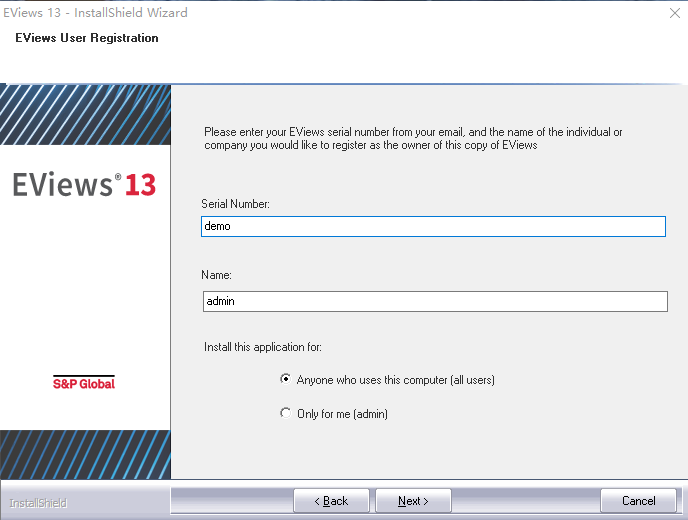Click the S&P Global logo

(x=84, y=383)
